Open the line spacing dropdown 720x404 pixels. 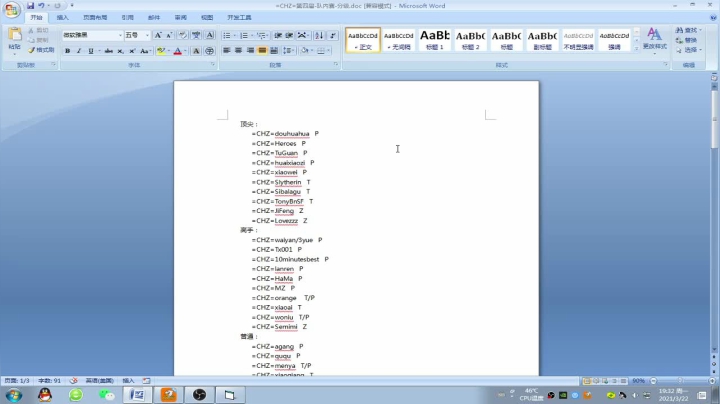[x=294, y=50]
